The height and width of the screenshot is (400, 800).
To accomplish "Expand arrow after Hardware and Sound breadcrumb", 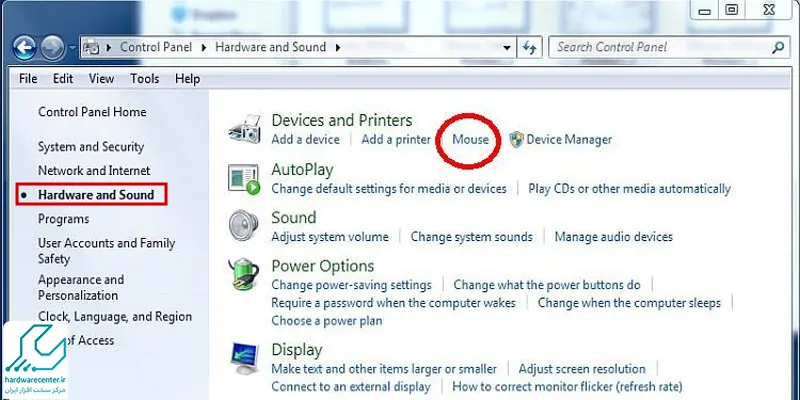I will 337,48.
